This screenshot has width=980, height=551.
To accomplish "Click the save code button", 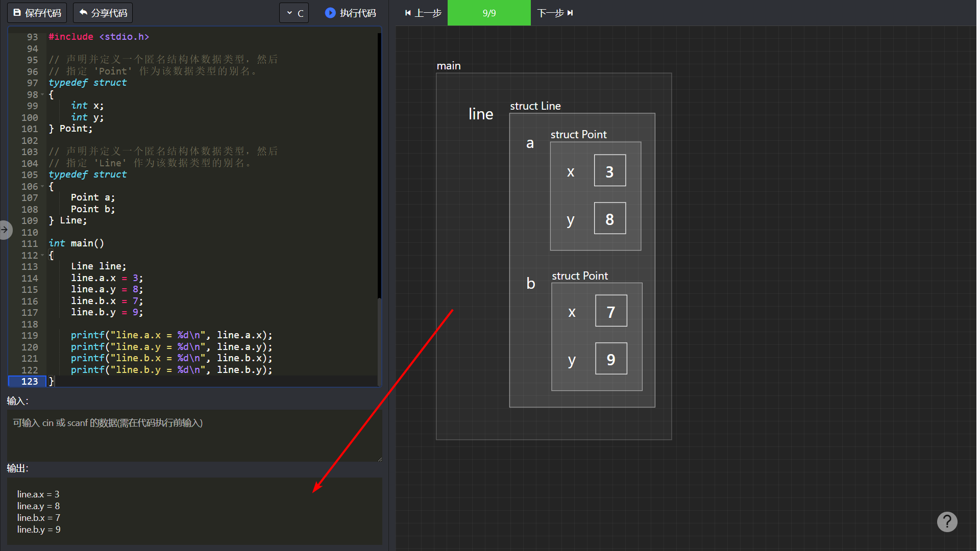I will (x=37, y=13).
